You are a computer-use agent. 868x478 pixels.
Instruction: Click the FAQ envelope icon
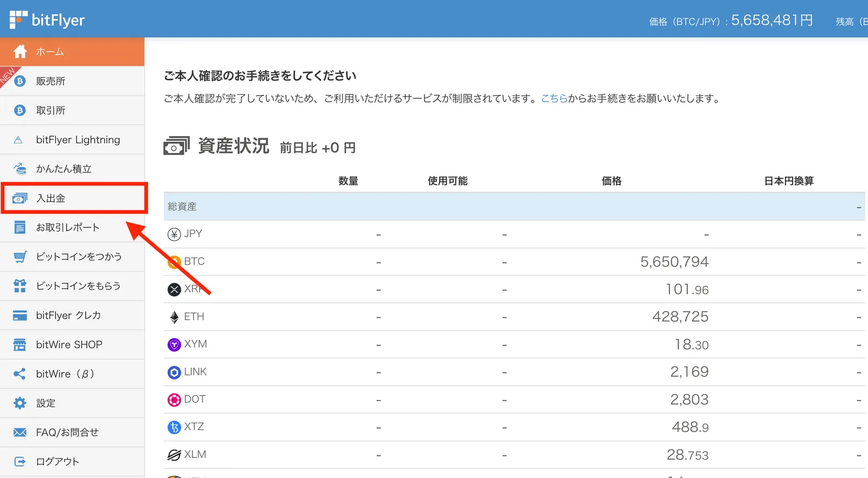pyautogui.click(x=20, y=432)
